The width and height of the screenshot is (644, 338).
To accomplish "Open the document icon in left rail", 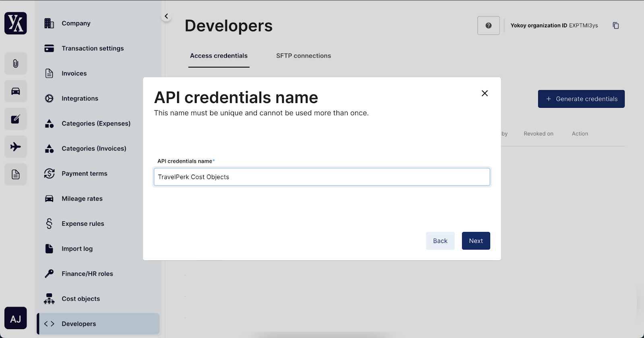I will [16, 174].
